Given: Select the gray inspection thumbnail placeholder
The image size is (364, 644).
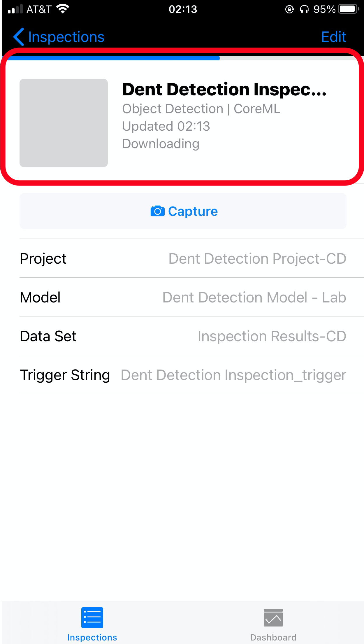Looking at the screenshot, I should click(x=64, y=123).
